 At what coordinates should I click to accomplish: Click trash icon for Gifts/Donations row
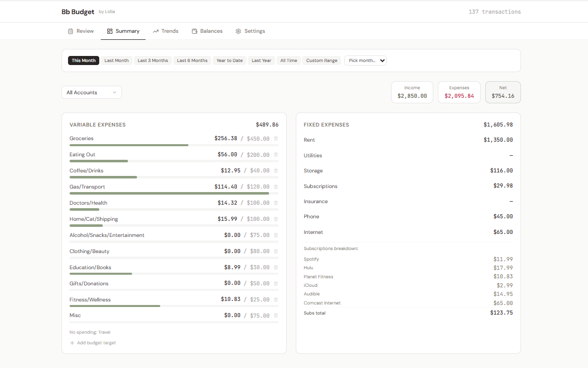(276, 283)
